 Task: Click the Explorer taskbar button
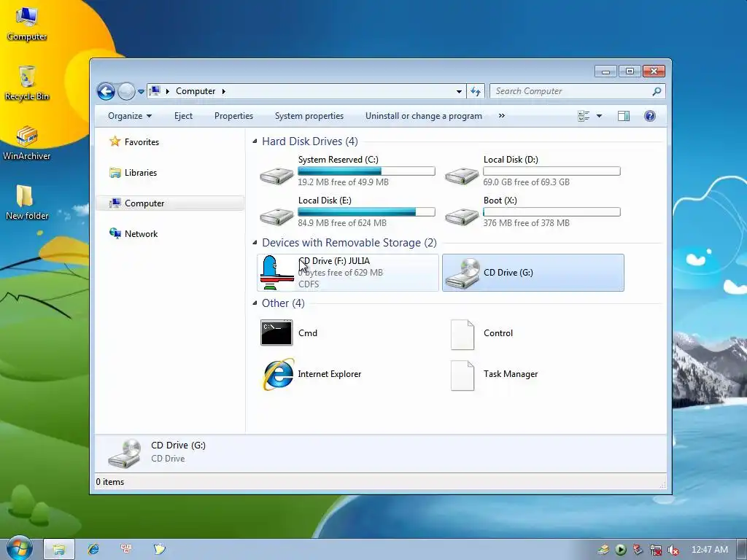coord(59,550)
